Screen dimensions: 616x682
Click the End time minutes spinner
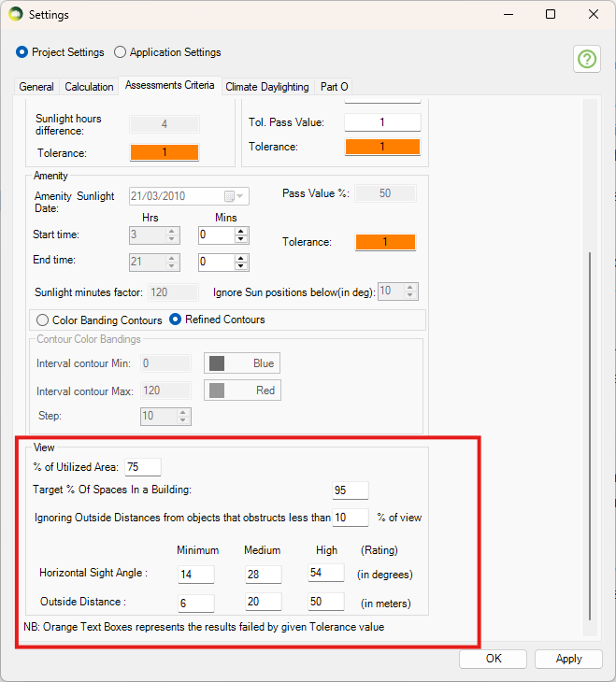tap(222, 262)
